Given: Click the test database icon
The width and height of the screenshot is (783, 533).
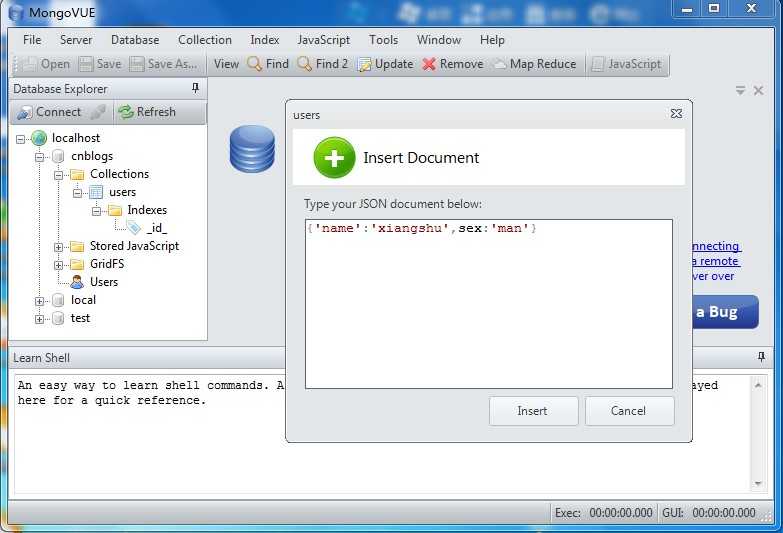Looking at the screenshot, I should 58,318.
